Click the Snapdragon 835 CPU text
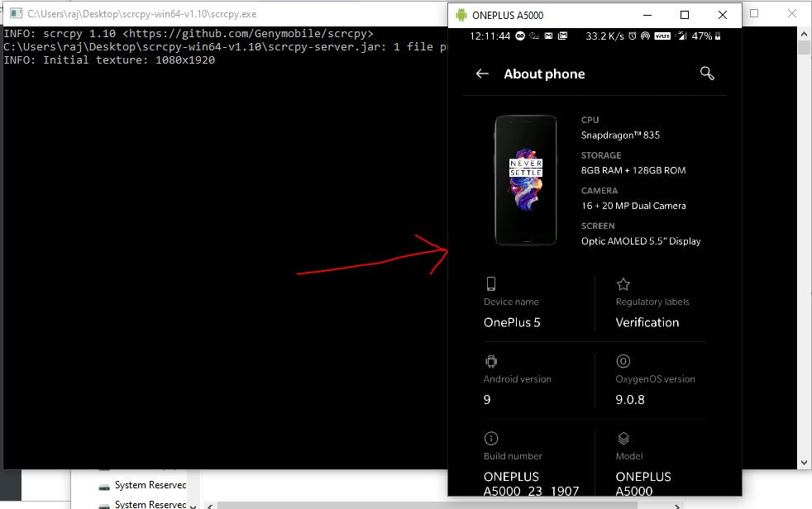Image resolution: width=812 pixels, height=509 pixels. point(620,135)
